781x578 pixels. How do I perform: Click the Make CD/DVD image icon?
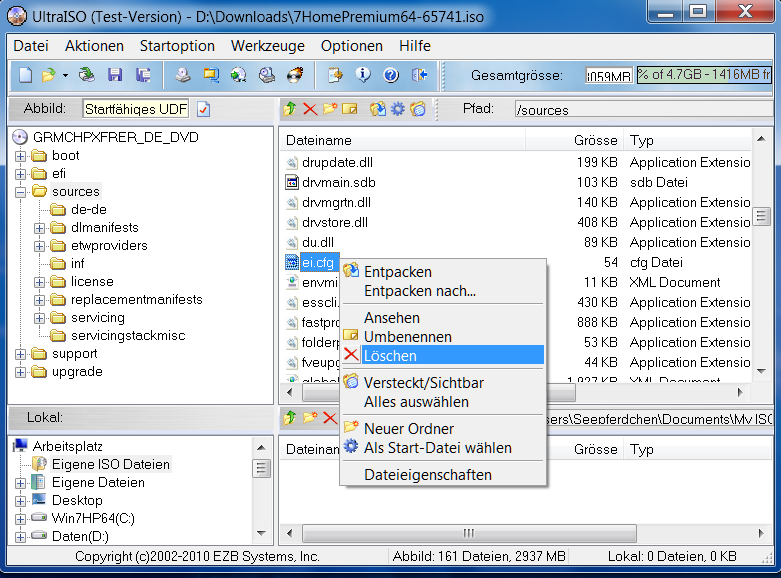coord(183,75)
